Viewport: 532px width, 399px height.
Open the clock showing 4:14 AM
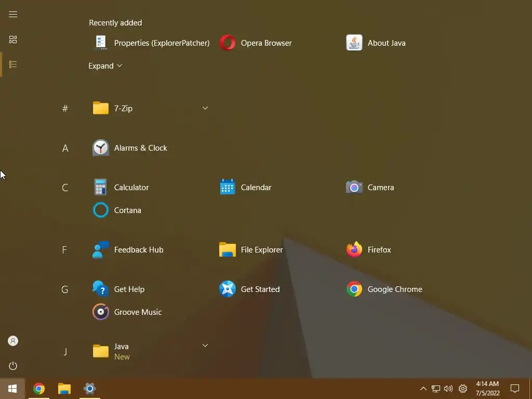click(487, 389)
